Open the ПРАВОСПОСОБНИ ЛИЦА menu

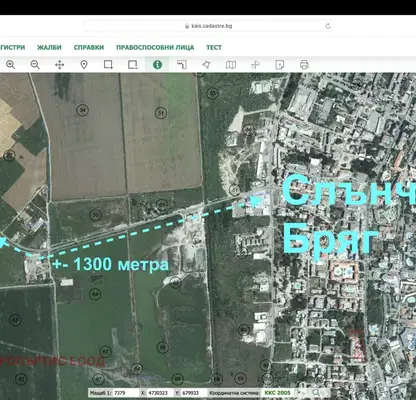pos(155,47)
